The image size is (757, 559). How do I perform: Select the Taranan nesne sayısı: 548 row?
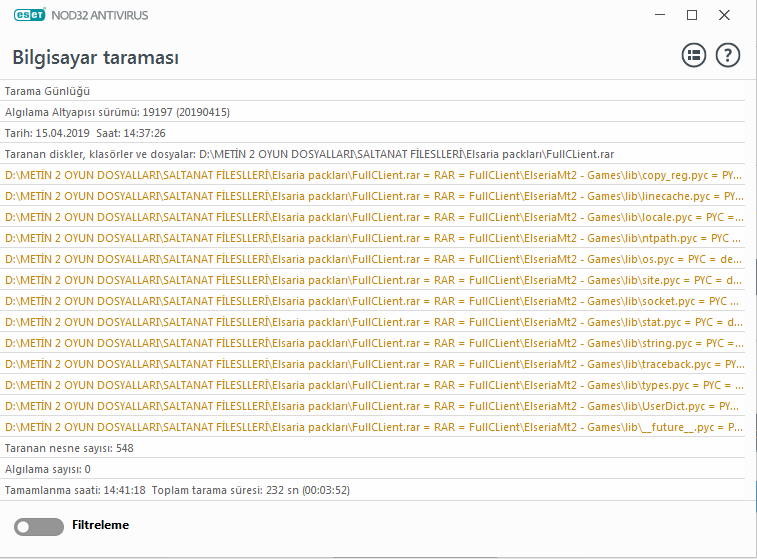pos(373,448)
